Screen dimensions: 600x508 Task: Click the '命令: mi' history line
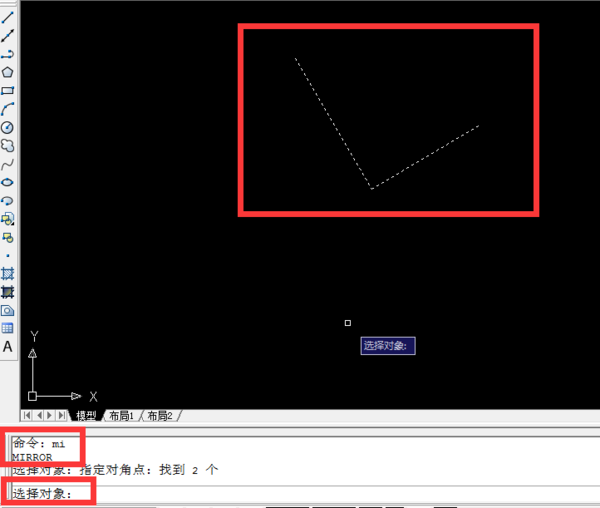coord(39,444)
